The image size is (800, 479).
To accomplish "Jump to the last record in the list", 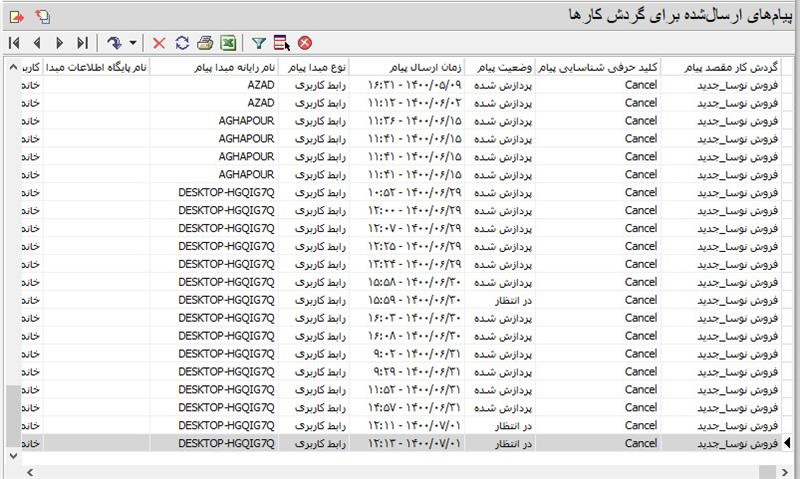I will click(x=83, y=43).
